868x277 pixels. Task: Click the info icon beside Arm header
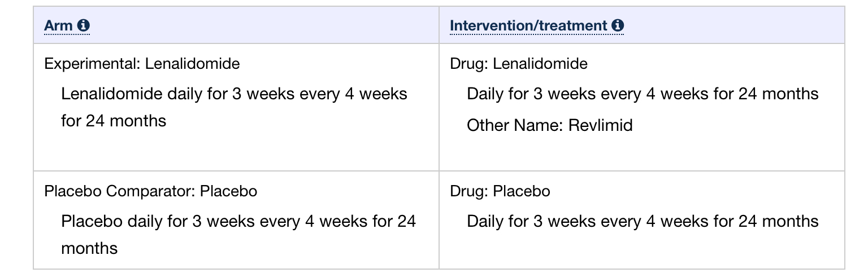[x=84, y=25]
